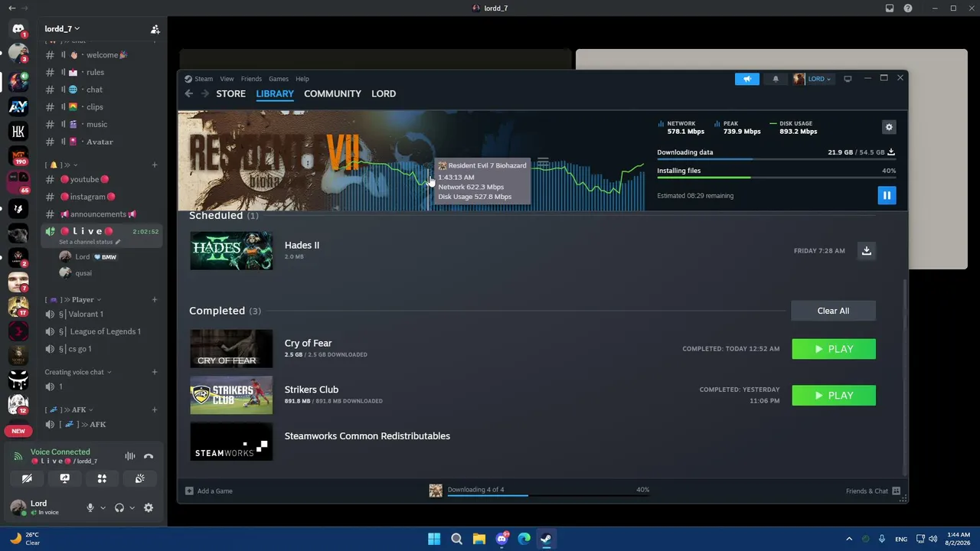Open the rules text channel
The height and width of the screenshot is (551, 980).
pyautogui.click(x=102, y=73)
